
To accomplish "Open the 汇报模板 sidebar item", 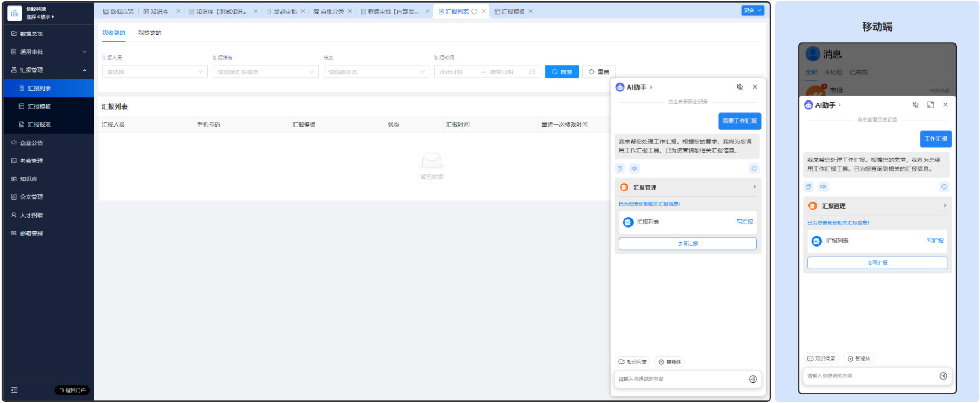I will click(x=39, y=106).
